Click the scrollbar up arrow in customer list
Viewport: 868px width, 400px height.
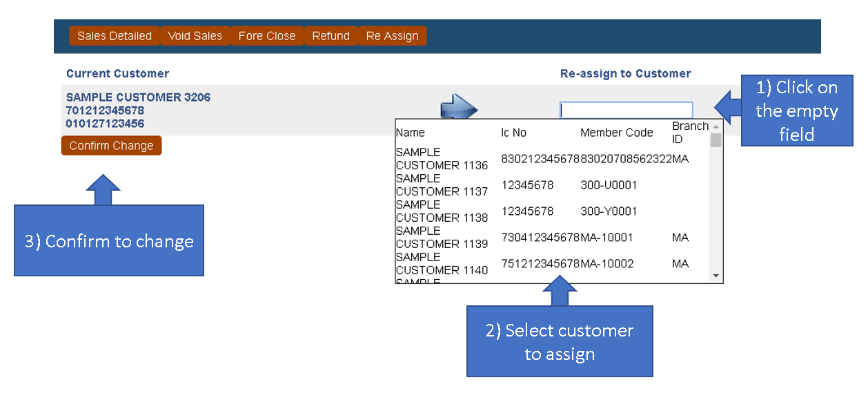716,126
